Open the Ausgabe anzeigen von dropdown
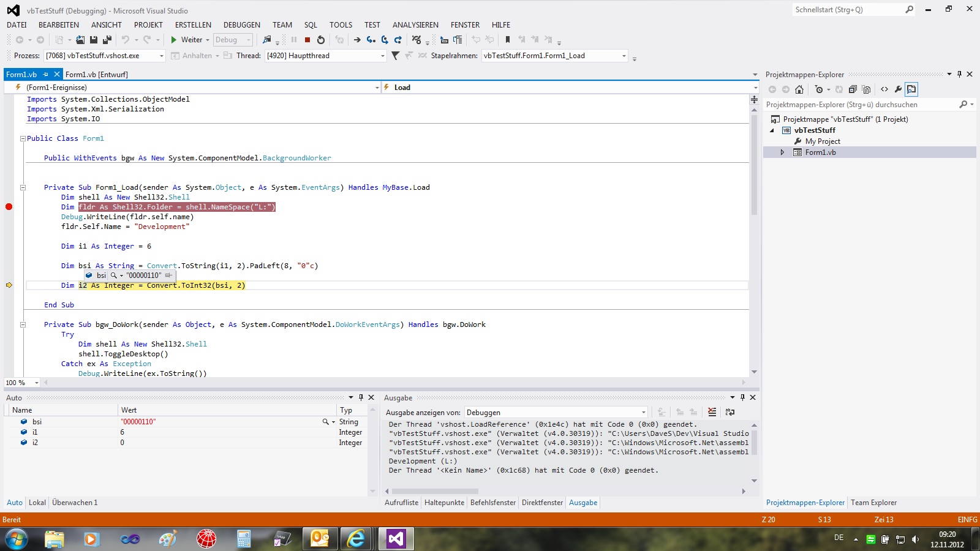 643,413
